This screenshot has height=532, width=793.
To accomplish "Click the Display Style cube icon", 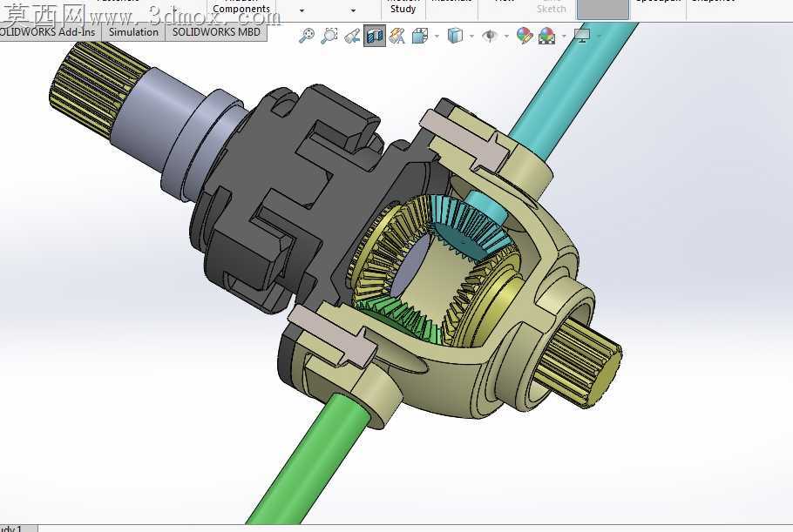I will pyautogui.click(x=455, y=36).
